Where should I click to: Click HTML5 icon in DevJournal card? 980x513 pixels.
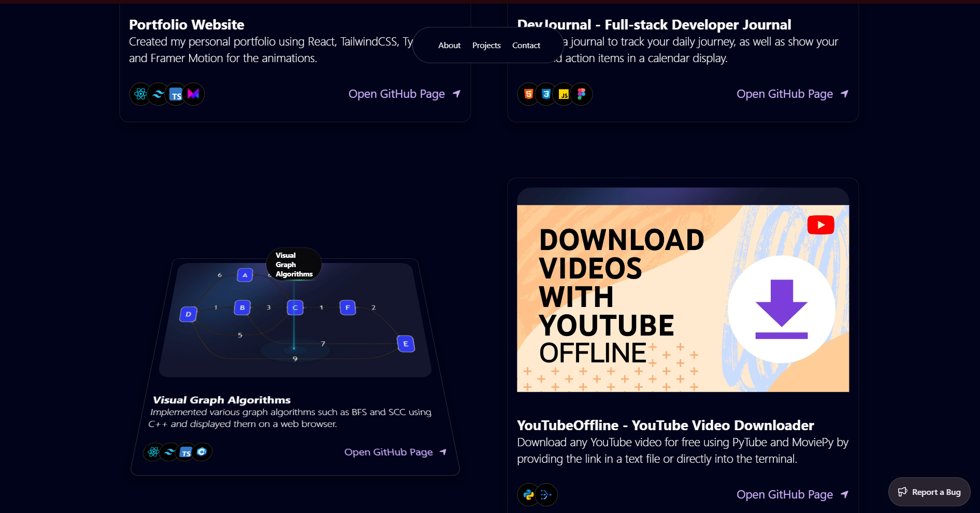(x=528, y=94)
